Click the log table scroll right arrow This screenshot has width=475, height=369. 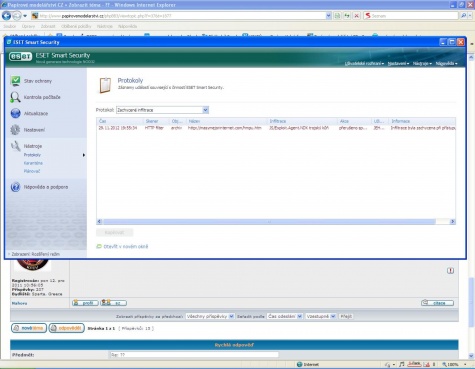coord(452,222)
